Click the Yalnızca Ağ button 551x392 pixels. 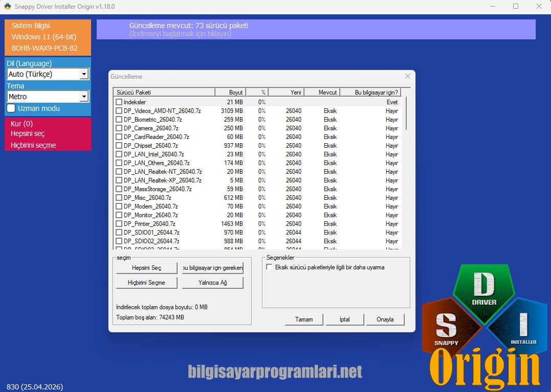coord(213,283)
